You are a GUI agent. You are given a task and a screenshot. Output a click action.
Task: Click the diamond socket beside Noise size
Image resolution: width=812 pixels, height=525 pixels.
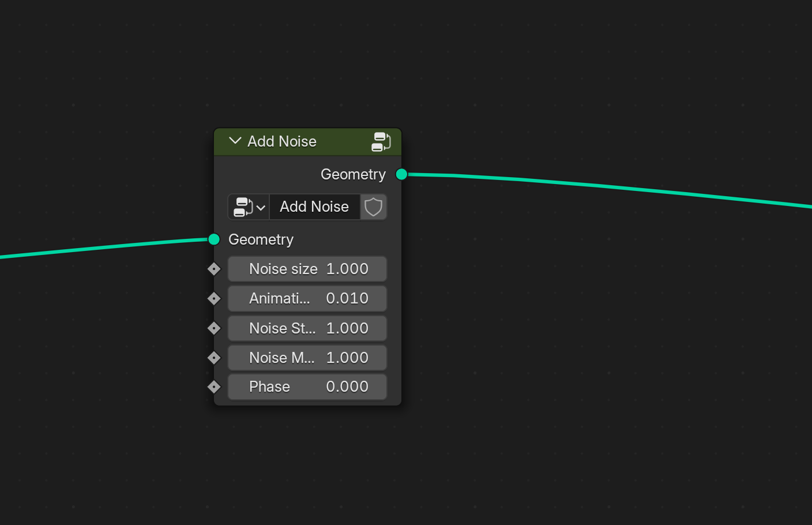tap(214, 269)
